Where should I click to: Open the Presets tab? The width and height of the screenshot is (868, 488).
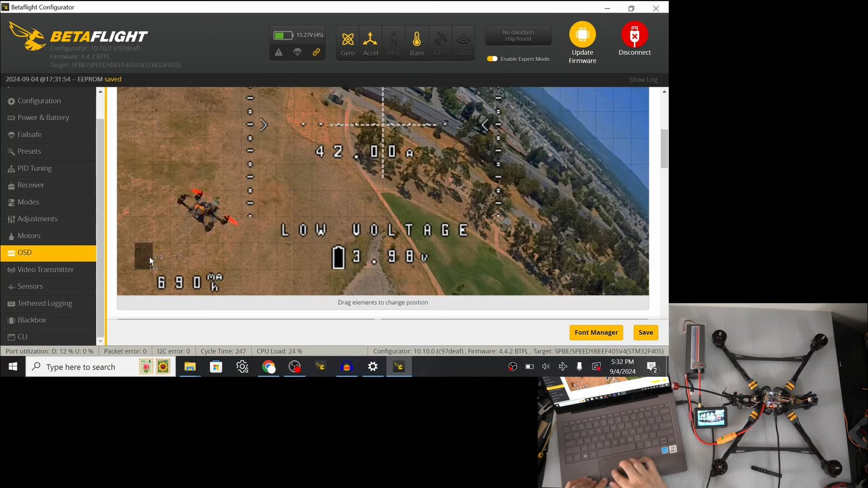(x=48, y=151)
